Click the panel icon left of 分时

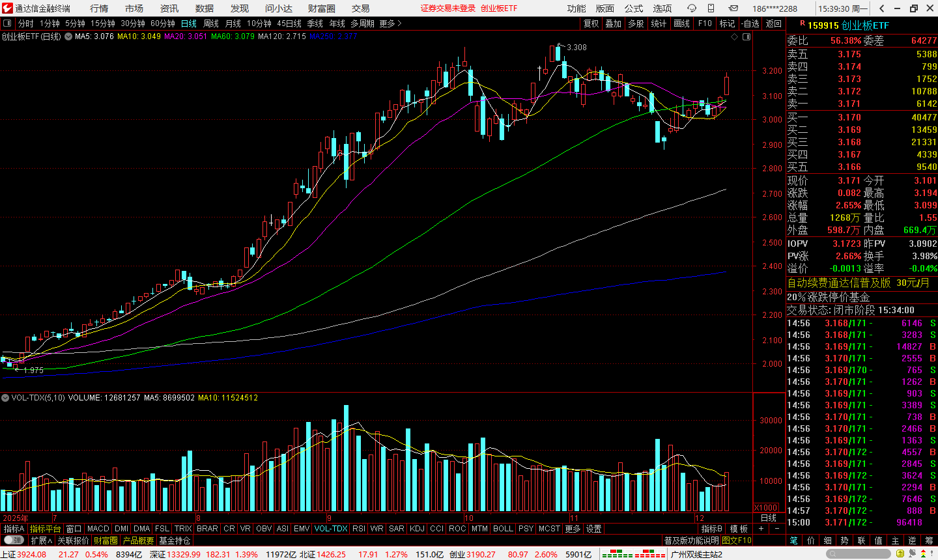click(8, 23)
